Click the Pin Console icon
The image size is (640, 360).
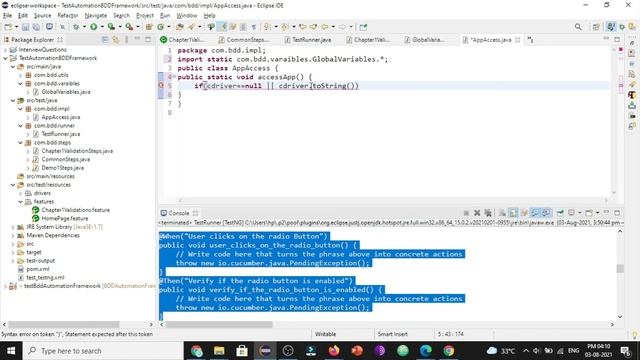coord(560,213)
